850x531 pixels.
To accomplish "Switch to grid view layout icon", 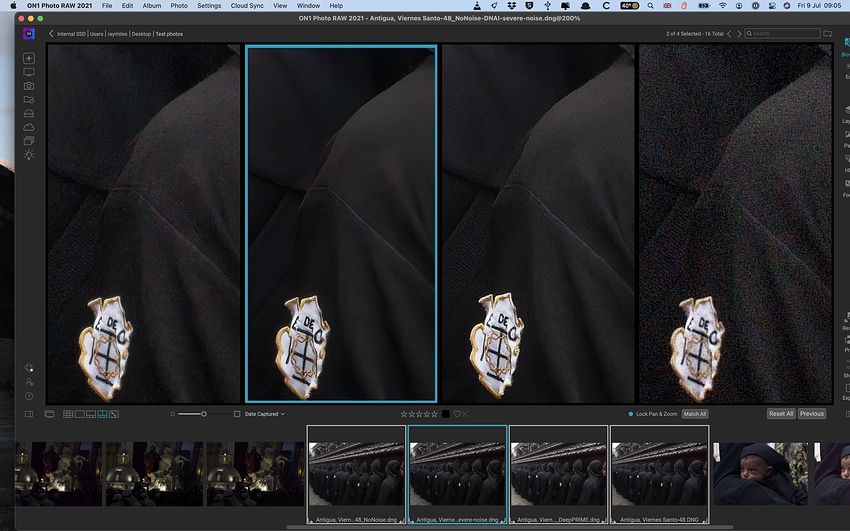I will point(68,414).
